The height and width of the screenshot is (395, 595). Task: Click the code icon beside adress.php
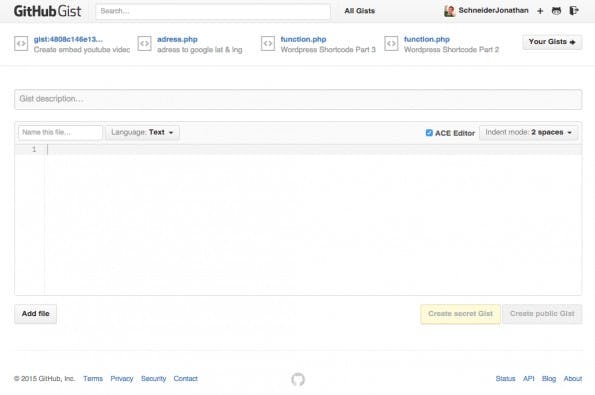point(145,44)
